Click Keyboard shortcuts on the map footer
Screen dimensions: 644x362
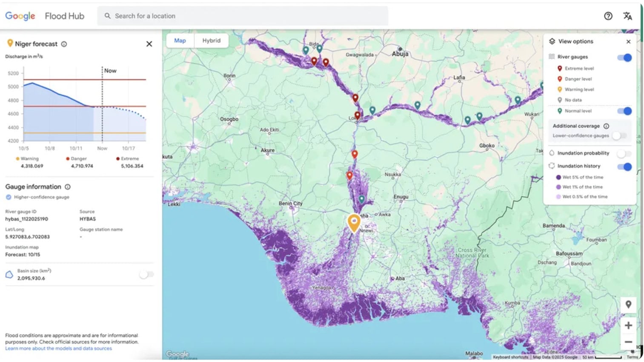pyautogui.click(x=510, y=357)
